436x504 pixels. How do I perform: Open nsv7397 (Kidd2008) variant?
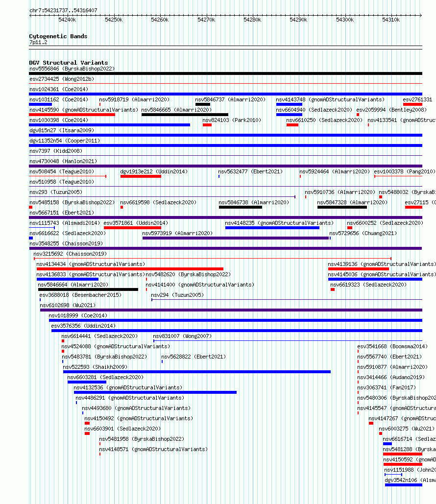pos(56,151)
